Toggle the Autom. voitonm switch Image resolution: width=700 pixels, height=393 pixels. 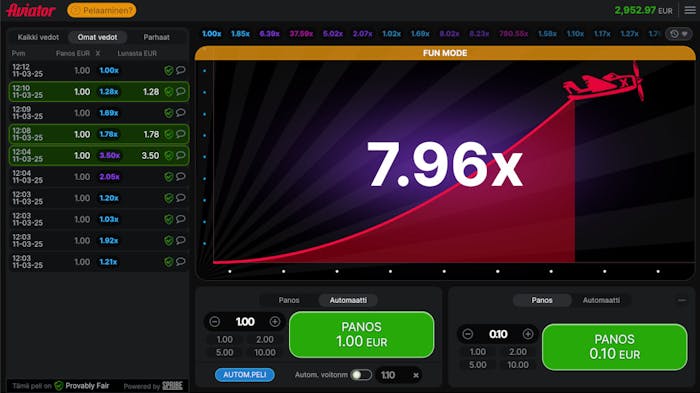pyautogui.click(x=361, y=375)
